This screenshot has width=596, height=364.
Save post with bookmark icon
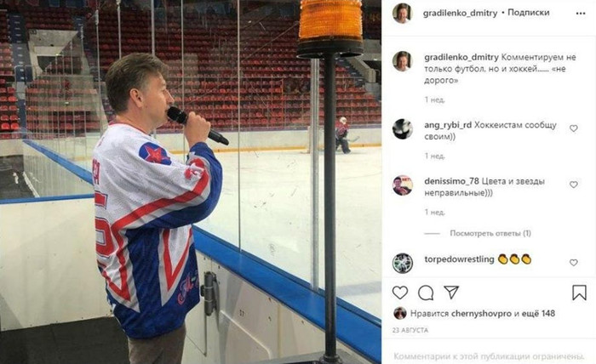pyautogui.click(x=579, y=293)
